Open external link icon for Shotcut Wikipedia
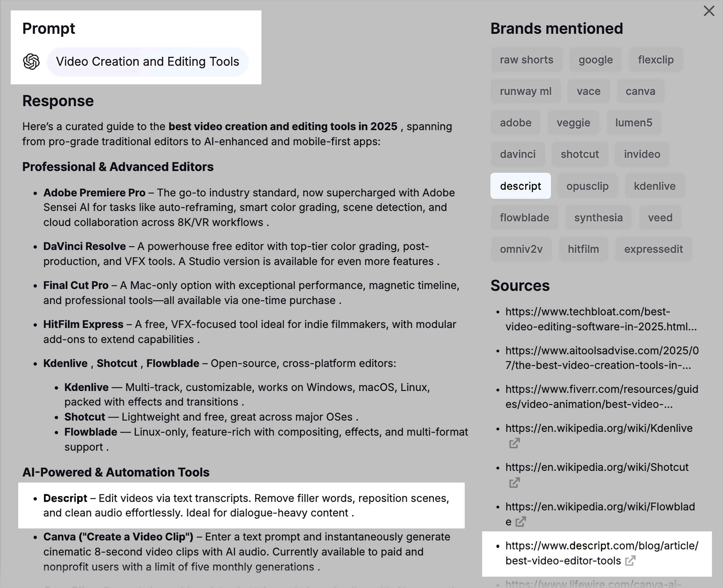Screen dimensions: 723x588 click(514, 483)
